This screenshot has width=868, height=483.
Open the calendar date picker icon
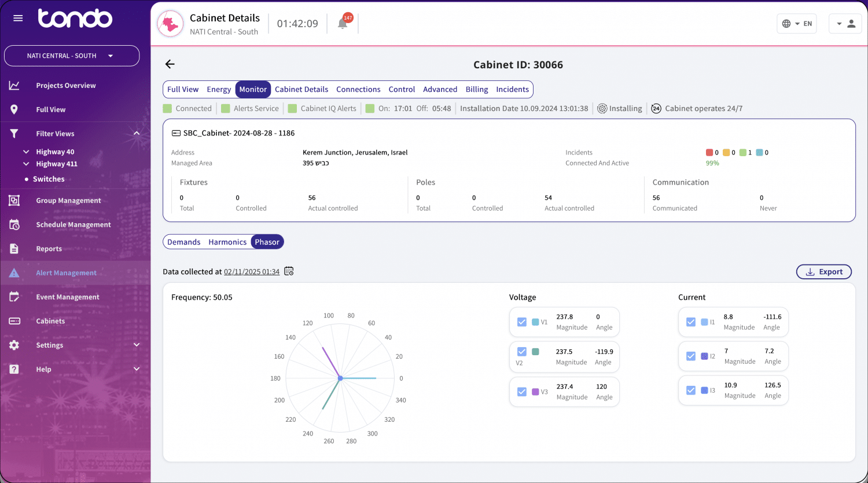click(289, 271)
